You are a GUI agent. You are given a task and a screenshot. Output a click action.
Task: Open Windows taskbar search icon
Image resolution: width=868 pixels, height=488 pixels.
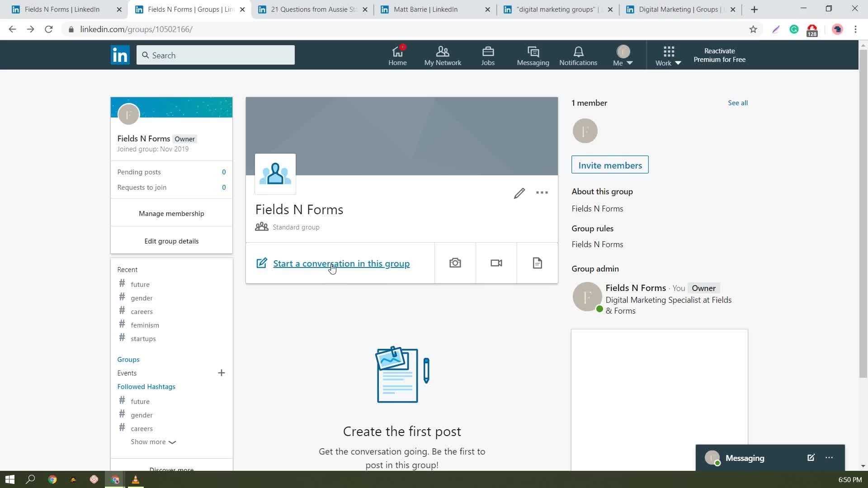pyautogui.click(x=30, y=479)
